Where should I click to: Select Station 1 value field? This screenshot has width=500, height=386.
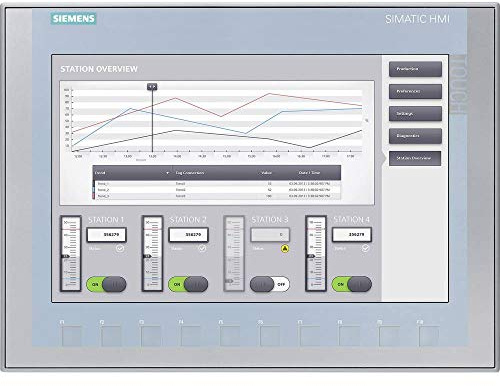pos(107,235)
